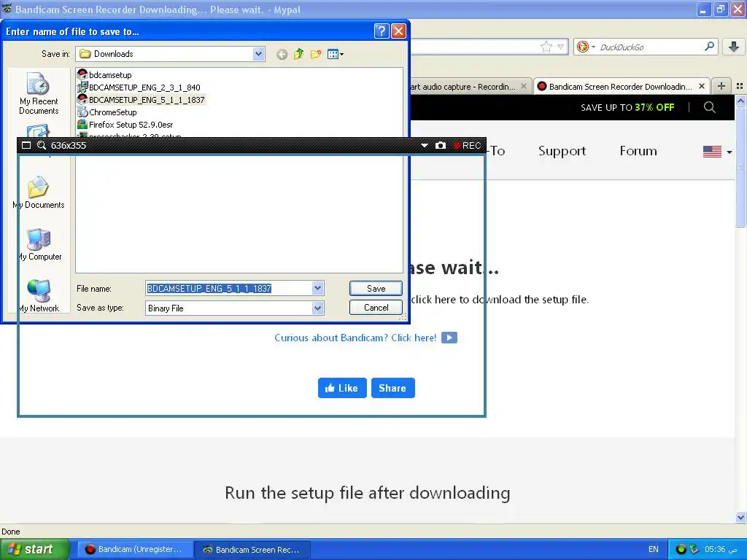Click the Facebook Like button
Viewport: 747px width, 560px height.
[342, 388]
